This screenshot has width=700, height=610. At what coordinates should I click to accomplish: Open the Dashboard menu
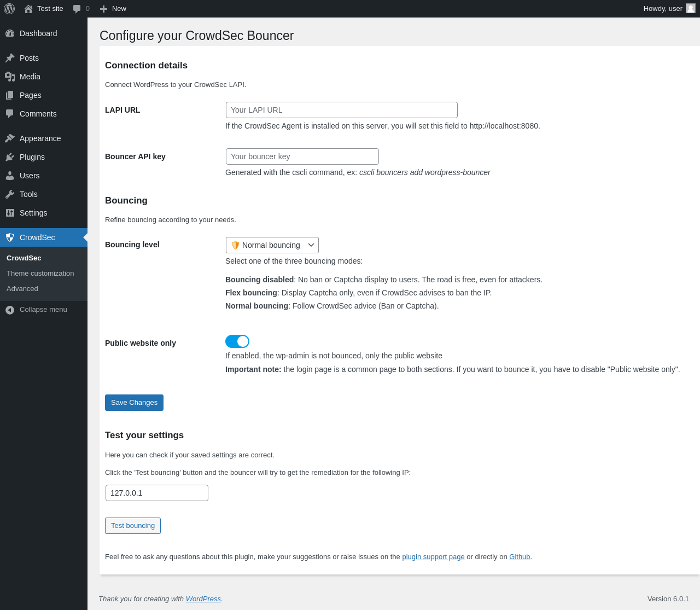(44, 33)
